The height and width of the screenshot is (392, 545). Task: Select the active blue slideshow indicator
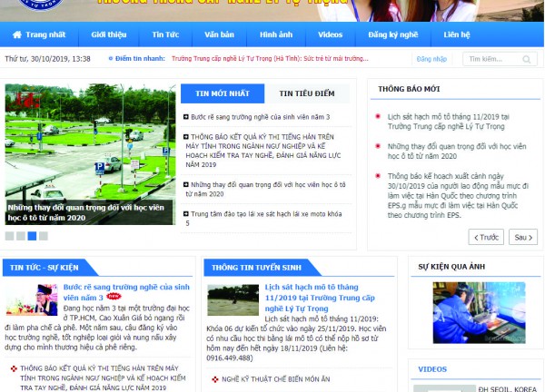click(32, 236)
